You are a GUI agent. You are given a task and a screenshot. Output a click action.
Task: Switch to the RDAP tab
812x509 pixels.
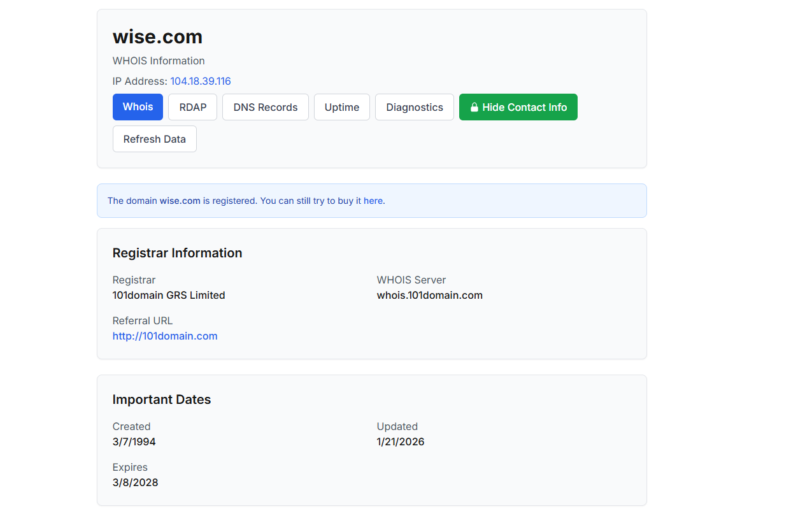coord(192,107)
